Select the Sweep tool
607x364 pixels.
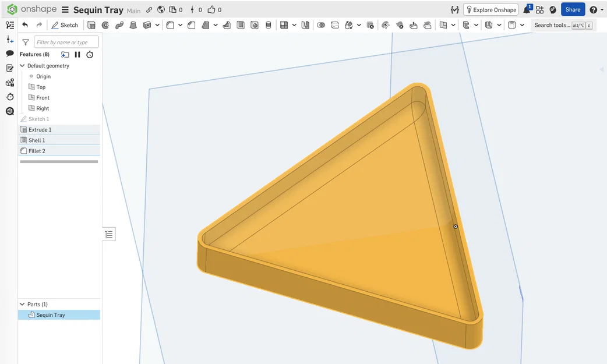[x=119, y=25]
